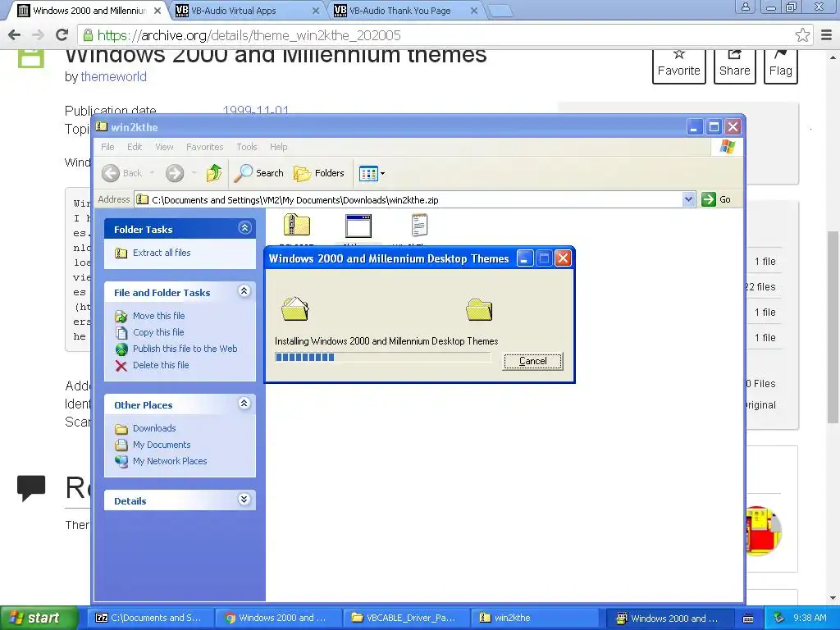Reload the archive.org page
Viewport: 840px width, 630px height.
(x=62, y=35)
